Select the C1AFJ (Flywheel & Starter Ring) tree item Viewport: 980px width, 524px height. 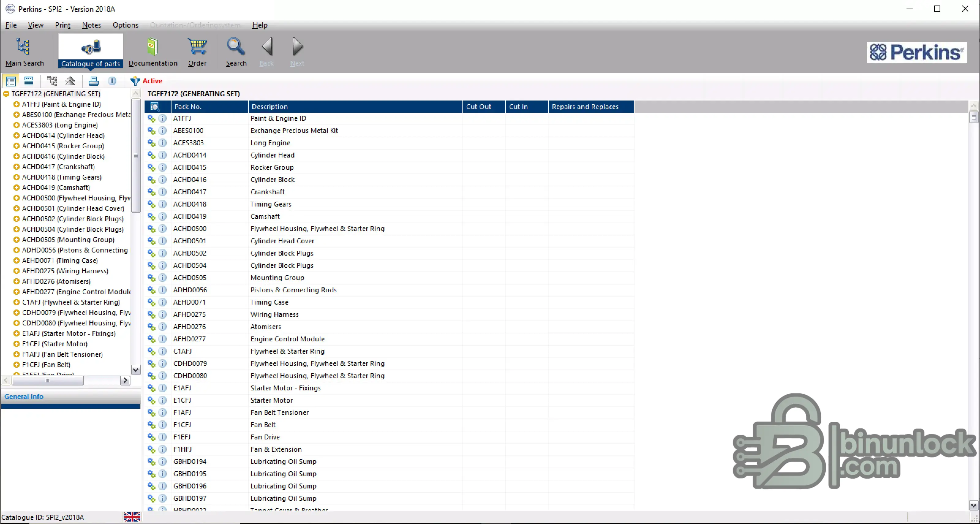coord(71,302)
